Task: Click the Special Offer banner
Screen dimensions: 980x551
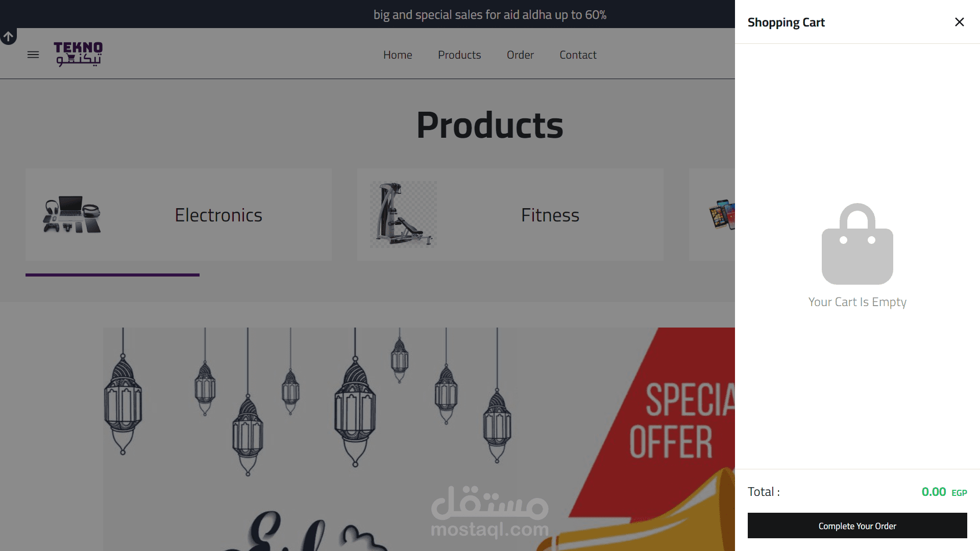Action: coord(419,439)
